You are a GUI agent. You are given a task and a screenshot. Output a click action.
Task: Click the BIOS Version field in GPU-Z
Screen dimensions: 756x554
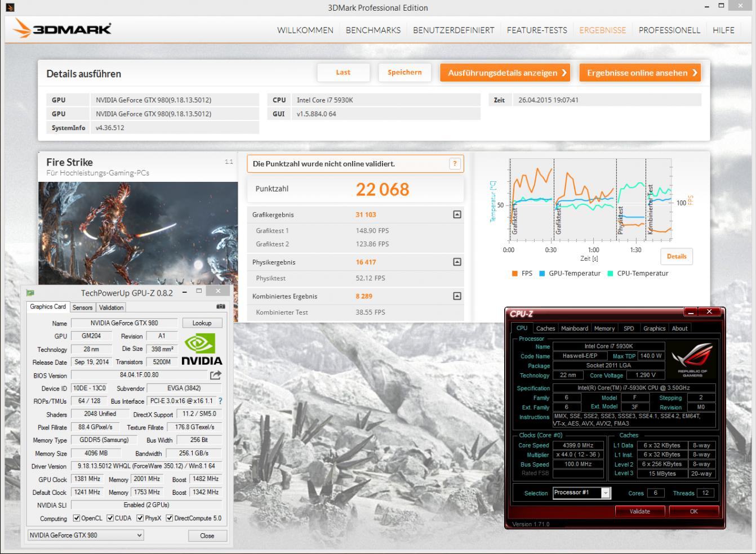pyautogui.click(x=139, y=375)
